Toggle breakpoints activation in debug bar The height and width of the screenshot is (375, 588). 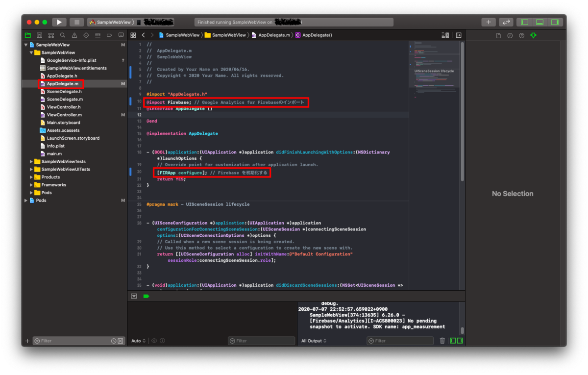146,296
